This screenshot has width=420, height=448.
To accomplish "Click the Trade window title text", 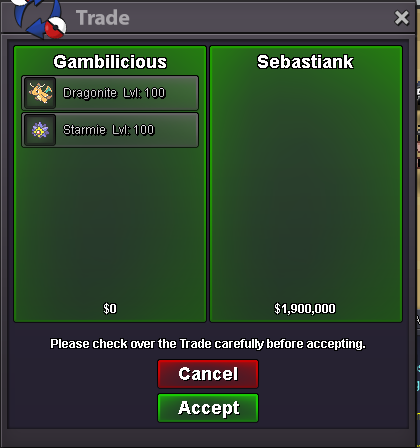I will coord(103,18).
